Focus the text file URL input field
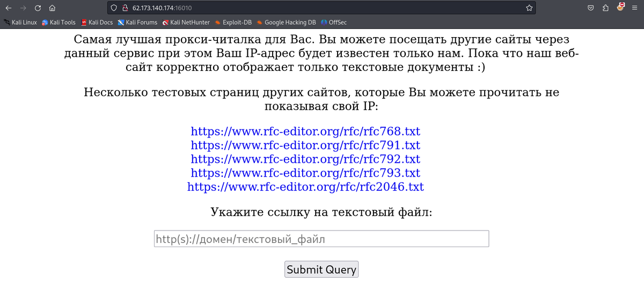 (321, 239)
